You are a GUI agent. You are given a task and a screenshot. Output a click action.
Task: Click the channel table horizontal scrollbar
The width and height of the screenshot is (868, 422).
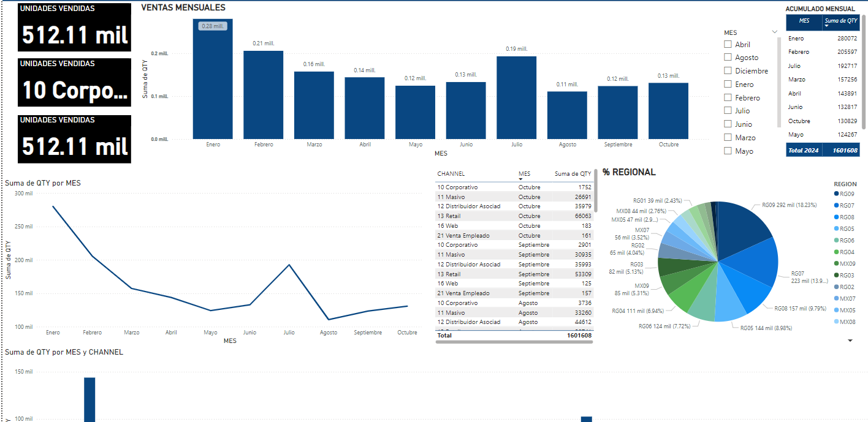[x=514, y=342]
